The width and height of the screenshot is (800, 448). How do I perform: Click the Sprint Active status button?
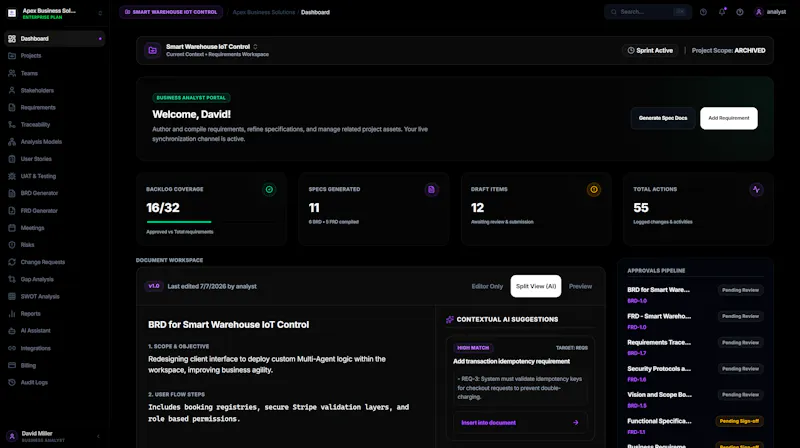click(x=650, y=51)
